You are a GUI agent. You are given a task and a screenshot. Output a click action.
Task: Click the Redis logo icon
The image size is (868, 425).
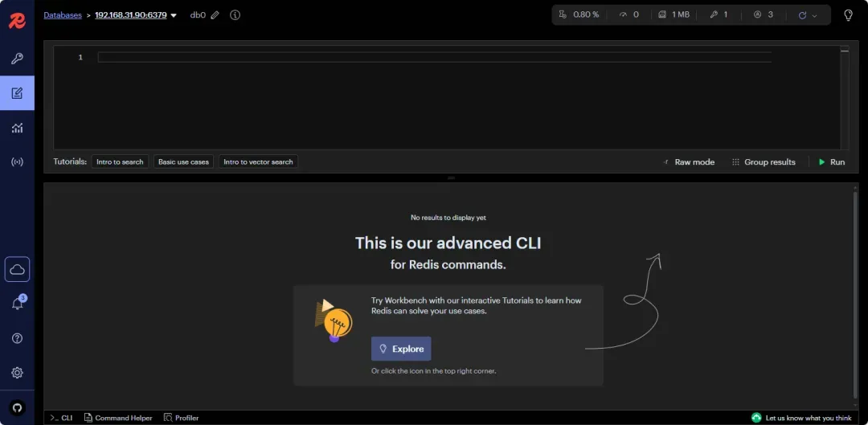click(17, 20)
